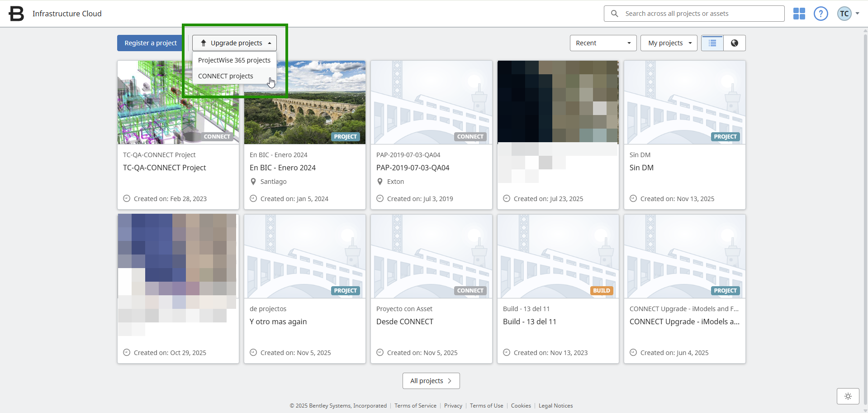Open the apps grid launcher icon
868x413 pixels.
[799, 14]
